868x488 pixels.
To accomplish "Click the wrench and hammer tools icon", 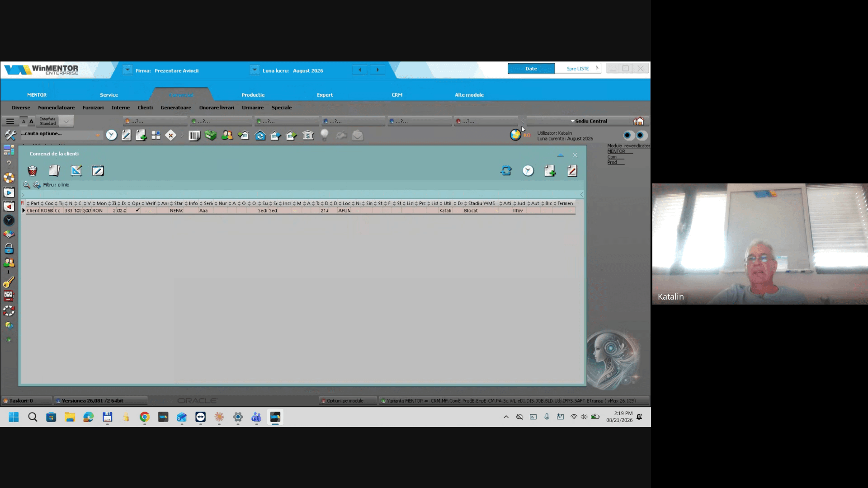I will click(10, 135).
